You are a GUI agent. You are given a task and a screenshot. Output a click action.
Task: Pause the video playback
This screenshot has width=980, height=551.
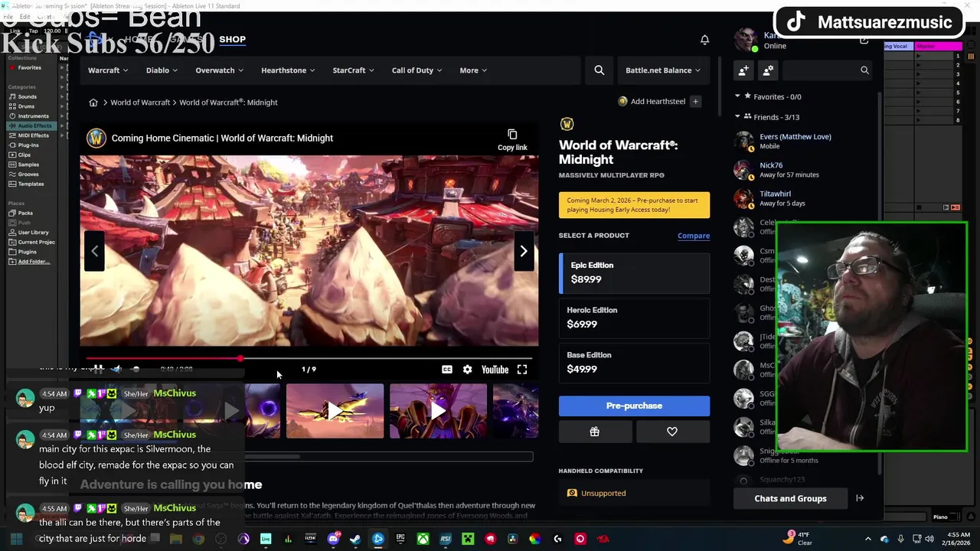pyautogui.click(x=98, y=370)
